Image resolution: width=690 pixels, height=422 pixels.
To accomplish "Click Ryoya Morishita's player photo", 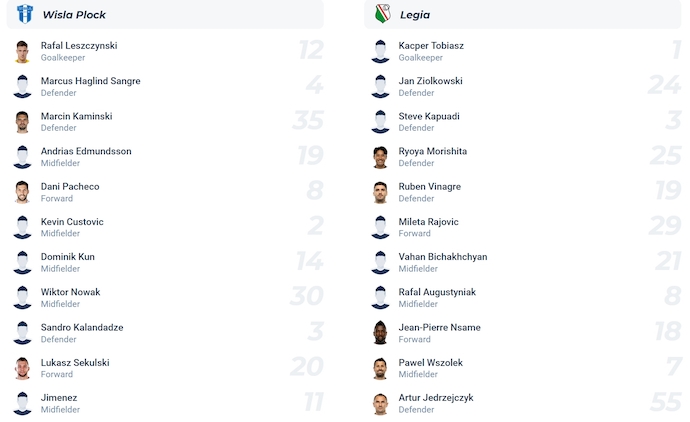I will tap(380, 157).
